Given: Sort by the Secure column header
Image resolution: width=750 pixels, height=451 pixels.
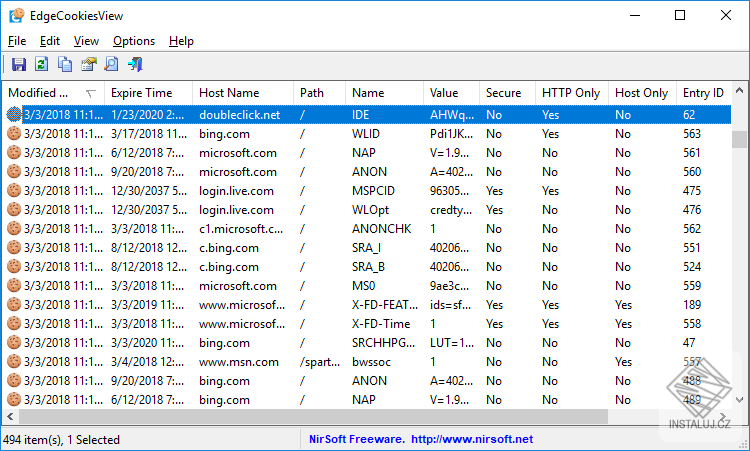Looking at the screenshot, I should 503,93.
